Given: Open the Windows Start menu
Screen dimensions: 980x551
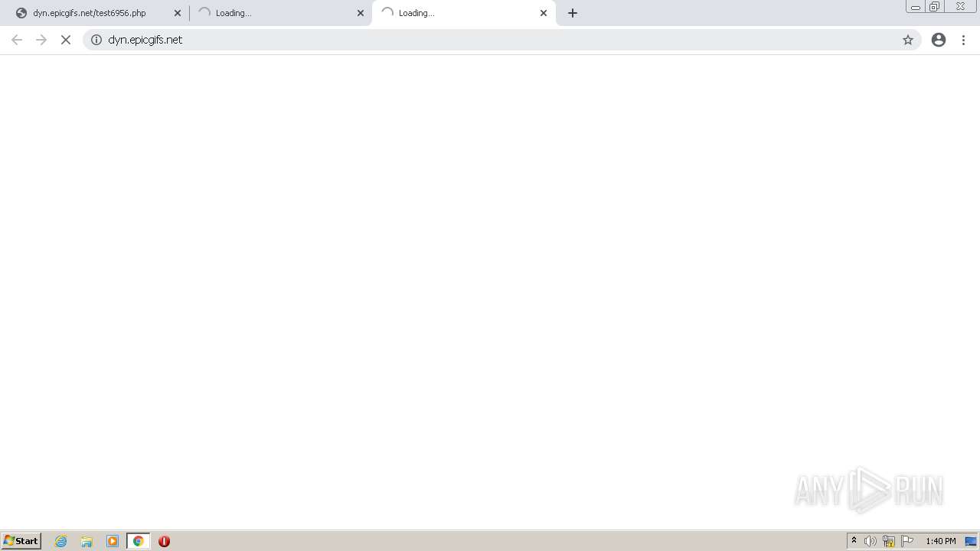Looking at the screenshot, I should point(21,541).
